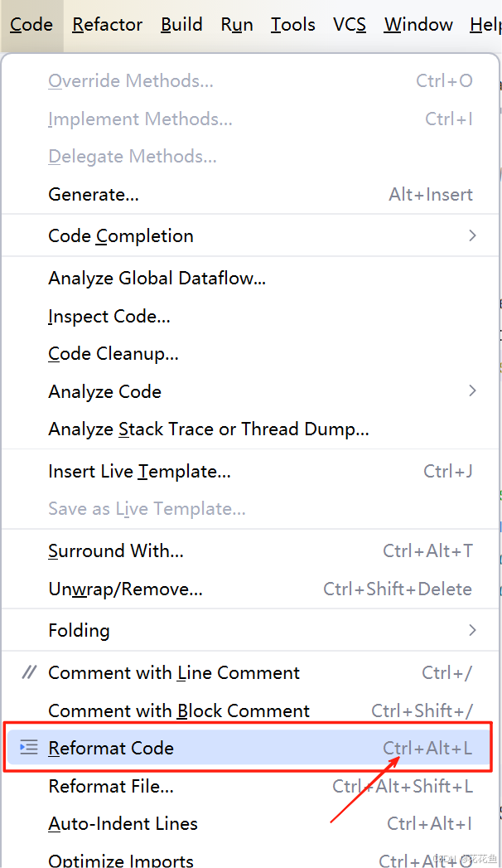
Task: Click Reformat File
Action: click(111, 786)
